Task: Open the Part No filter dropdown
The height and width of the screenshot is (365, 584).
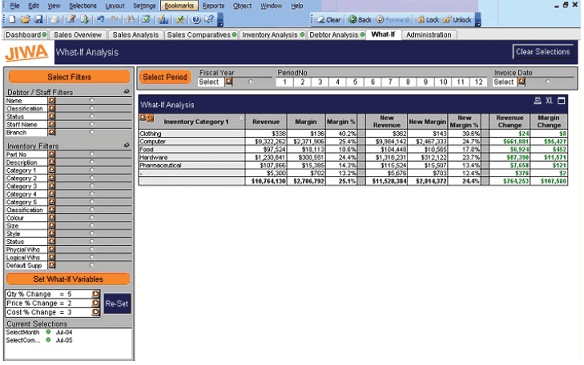Action: [51, 154]
